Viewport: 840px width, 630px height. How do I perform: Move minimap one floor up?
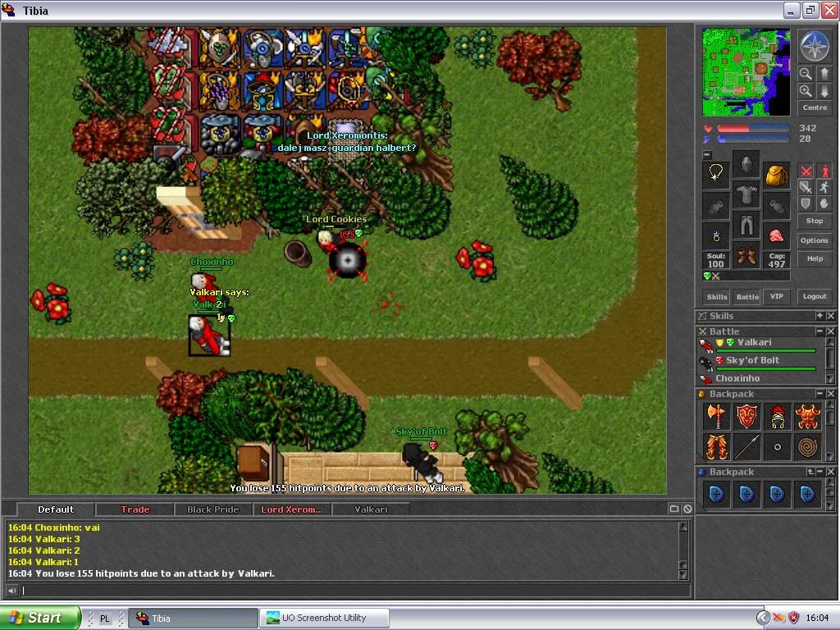pos(824,74)
